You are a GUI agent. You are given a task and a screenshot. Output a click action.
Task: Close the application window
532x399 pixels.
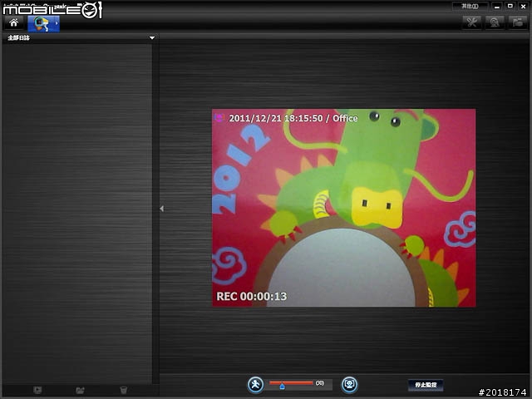pos(523,6)
